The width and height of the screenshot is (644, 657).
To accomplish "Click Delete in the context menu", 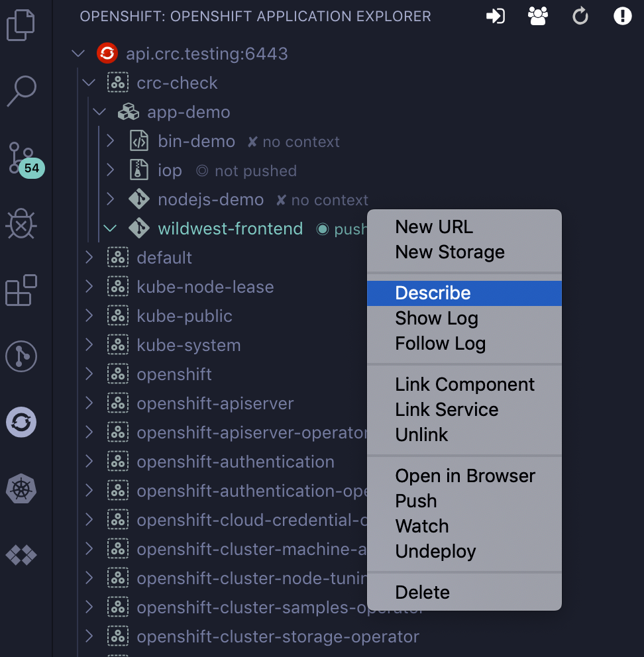I will pos(422,592).
